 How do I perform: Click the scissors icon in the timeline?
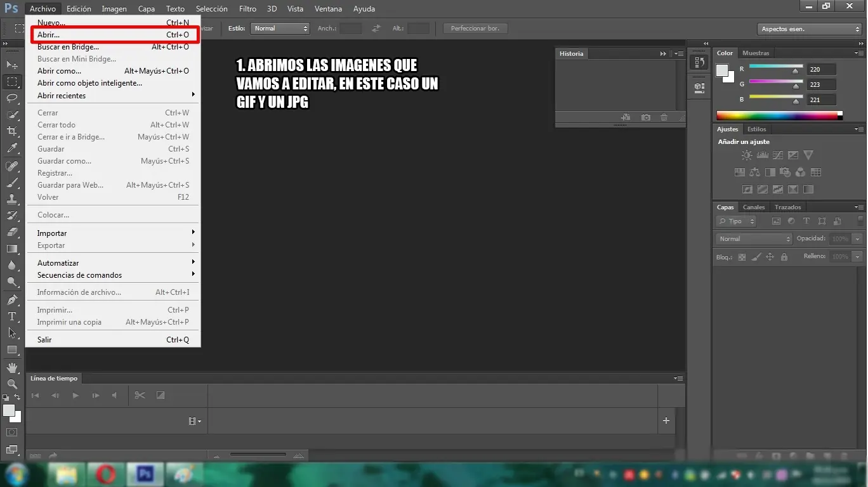click(x=140, y=395)
